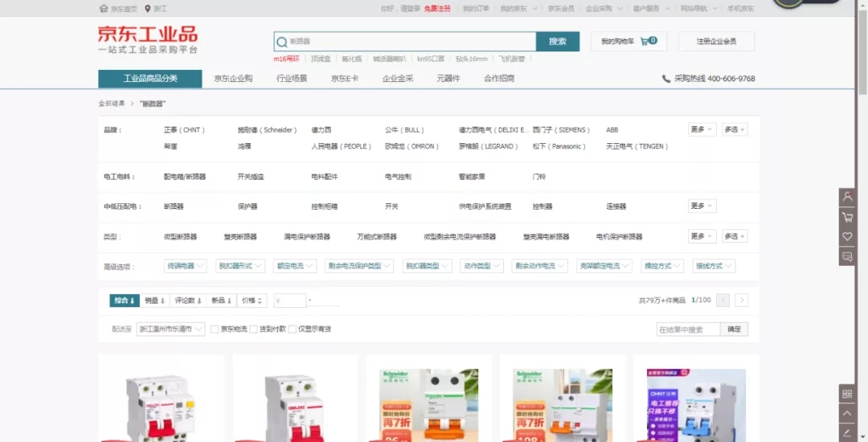Viewport: 868px width, 442px height.
Task: Click the 搜索 search button
Action: click(x=558, y=42)
